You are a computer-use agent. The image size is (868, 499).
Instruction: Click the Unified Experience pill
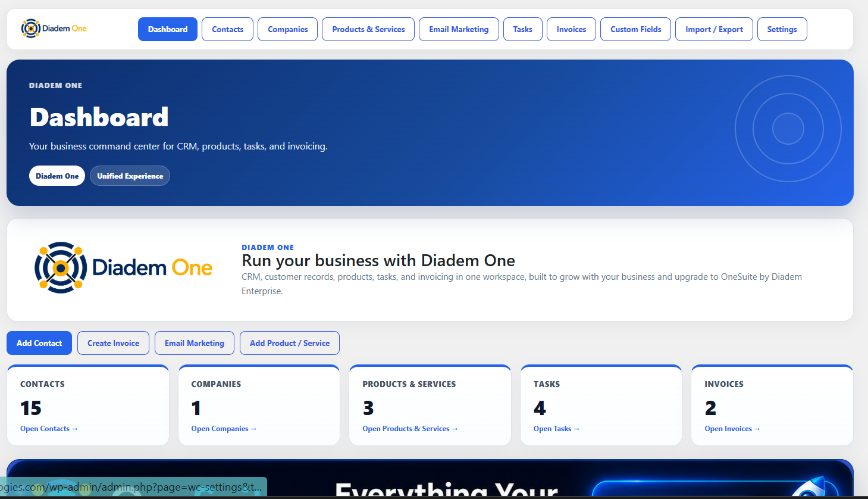(130, 176)
